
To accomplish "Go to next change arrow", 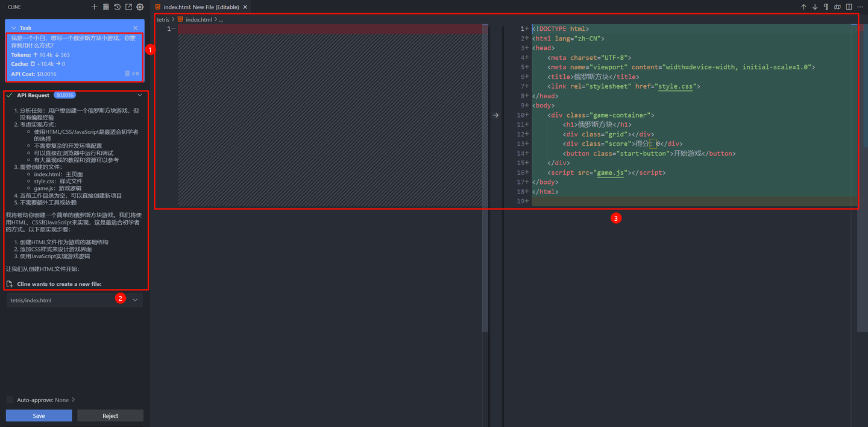I will 815,7.
